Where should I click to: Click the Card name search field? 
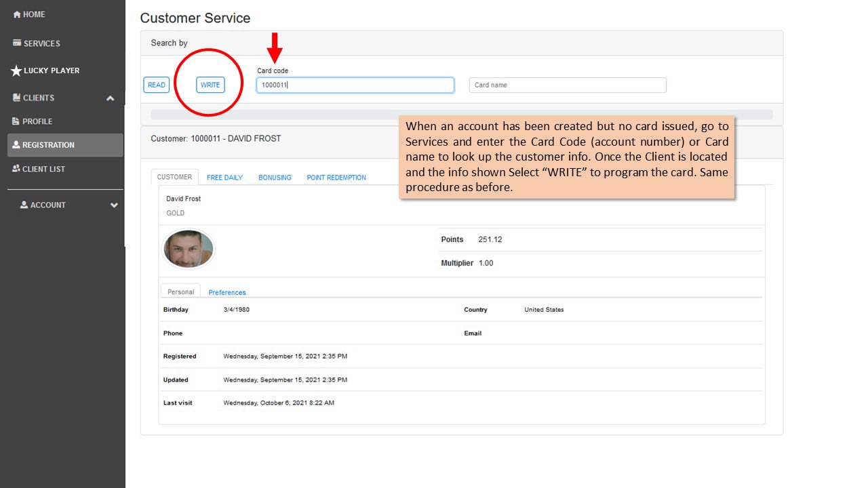pyautogui.click(x=568, y=85)
